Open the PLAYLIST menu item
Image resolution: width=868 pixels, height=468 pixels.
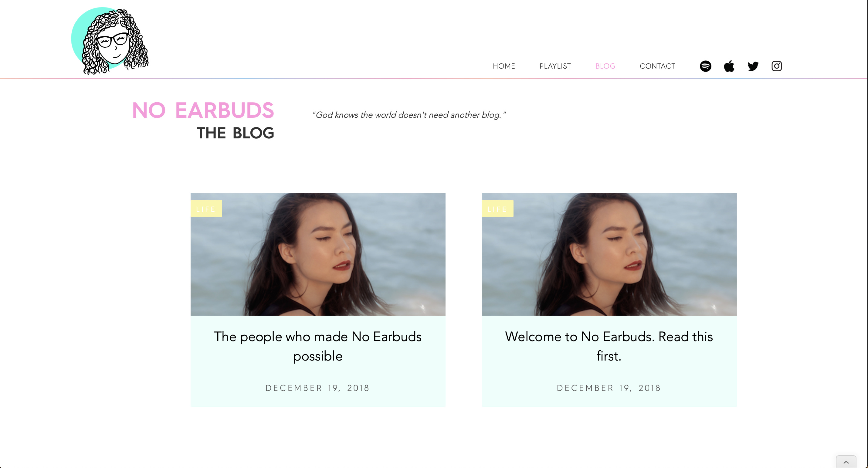coord(555,66)
